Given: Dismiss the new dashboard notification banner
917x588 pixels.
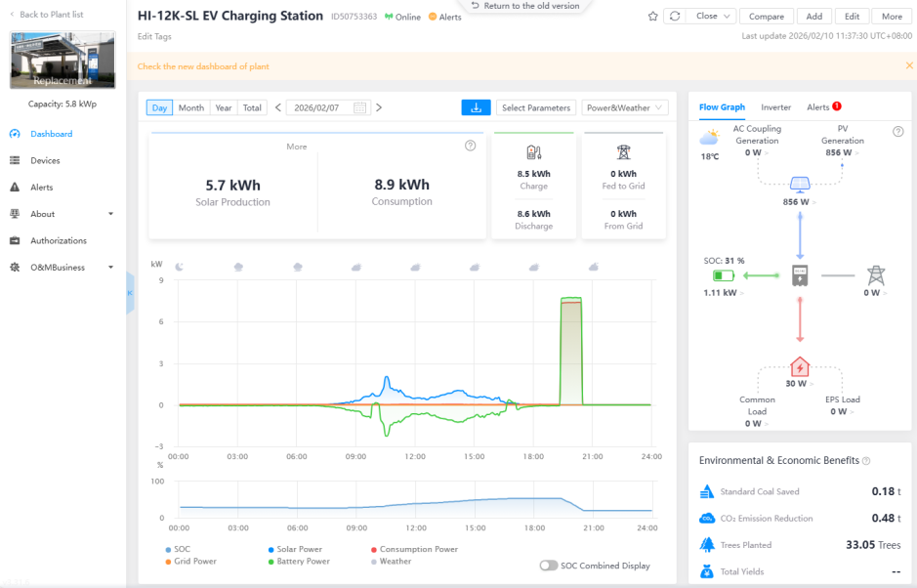Looking at the screenshot, I should click(908, 66).
